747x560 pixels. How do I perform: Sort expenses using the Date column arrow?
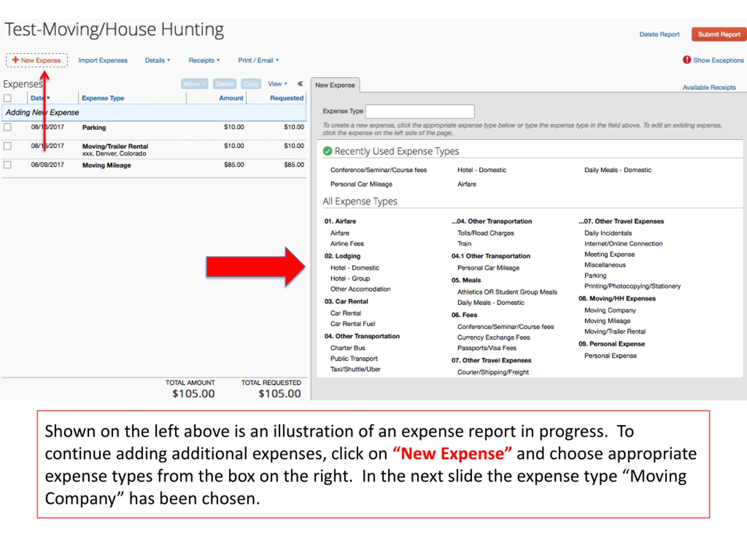[x=48, y=98]
